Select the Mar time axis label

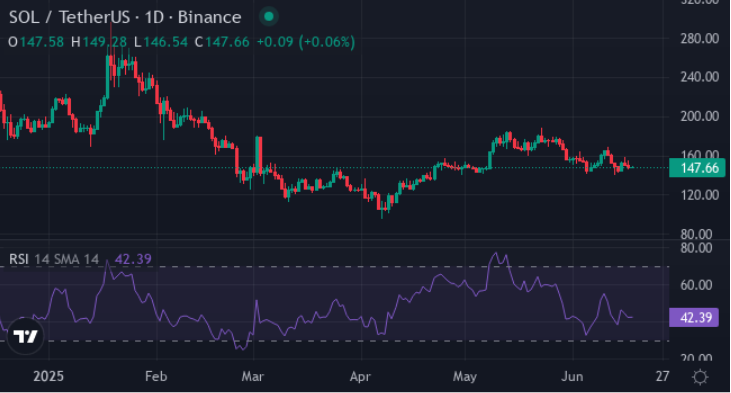(253, 376)
